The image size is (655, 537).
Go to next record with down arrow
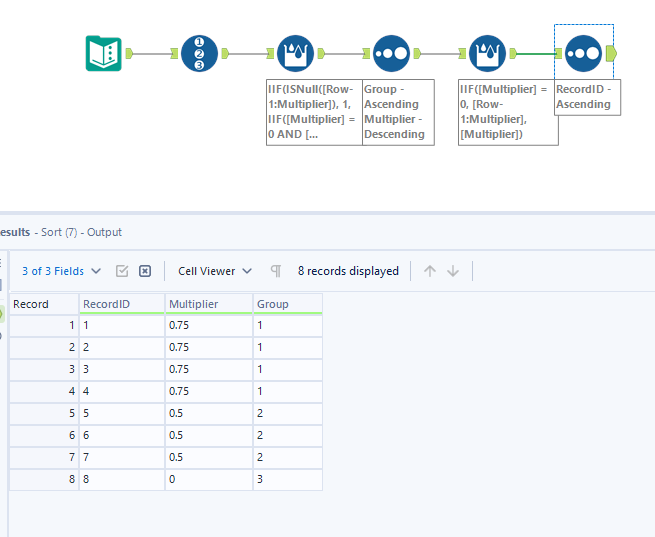[453, 271]
